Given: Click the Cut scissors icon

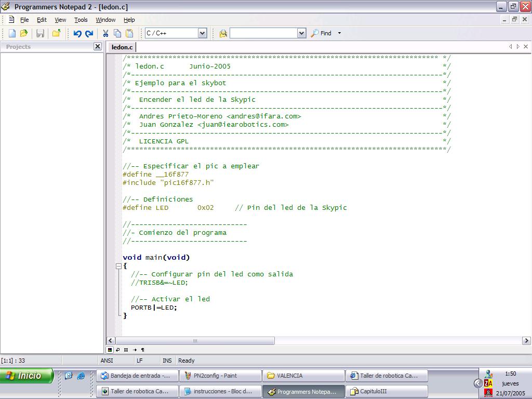Looking at the screenshot, I should coord(105,33).
